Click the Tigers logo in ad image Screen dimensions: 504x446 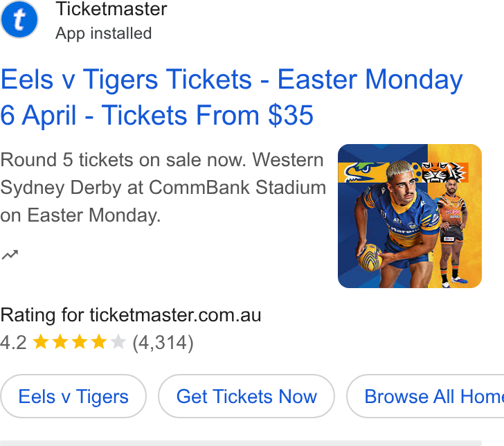point(443,172)
